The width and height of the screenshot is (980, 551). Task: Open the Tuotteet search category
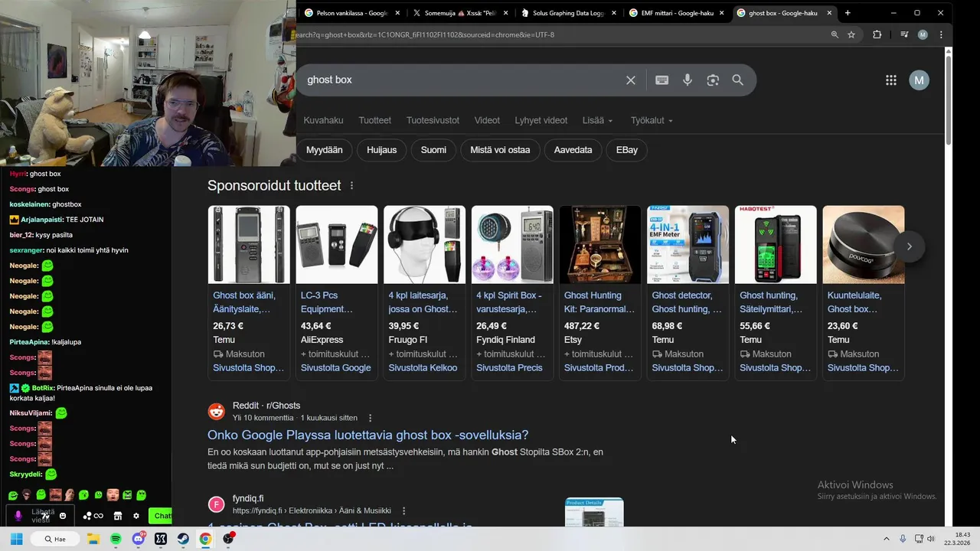click(x=375, y=120)
